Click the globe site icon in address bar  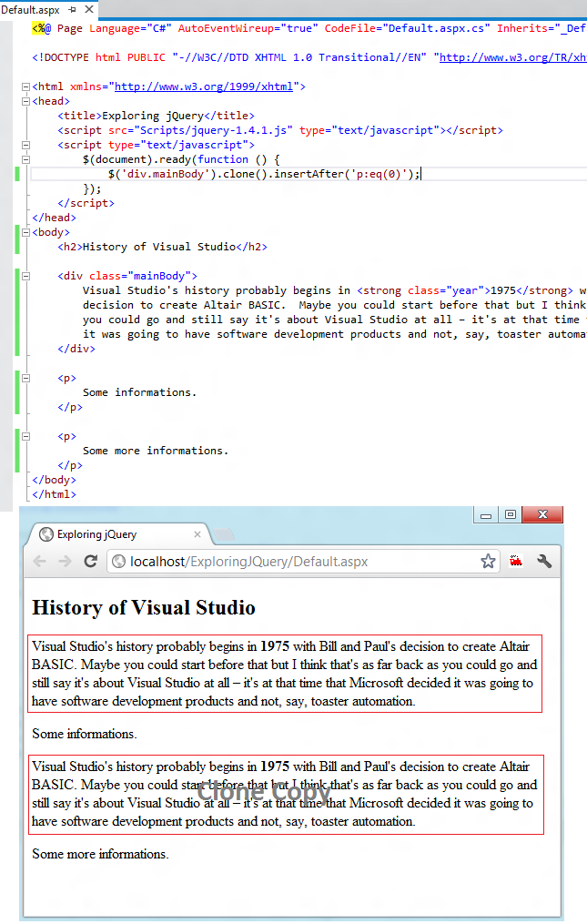[118, 561]
